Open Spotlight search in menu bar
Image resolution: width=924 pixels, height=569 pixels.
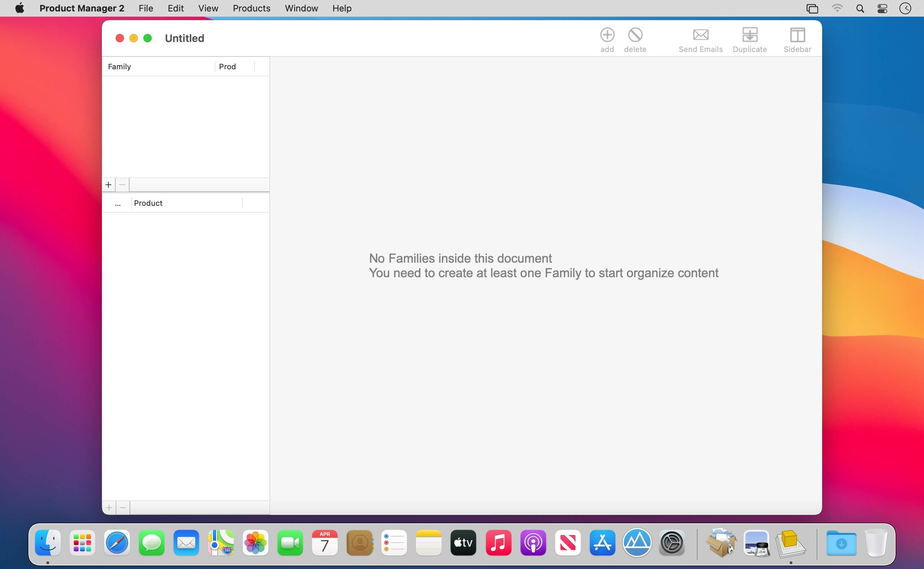(x=860, y=8)
